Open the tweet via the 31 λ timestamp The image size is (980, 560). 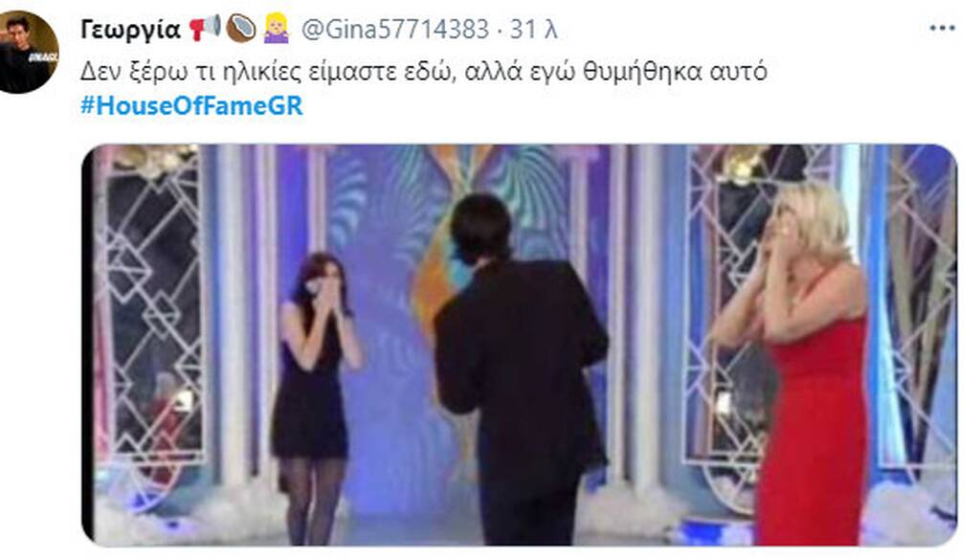533,29
